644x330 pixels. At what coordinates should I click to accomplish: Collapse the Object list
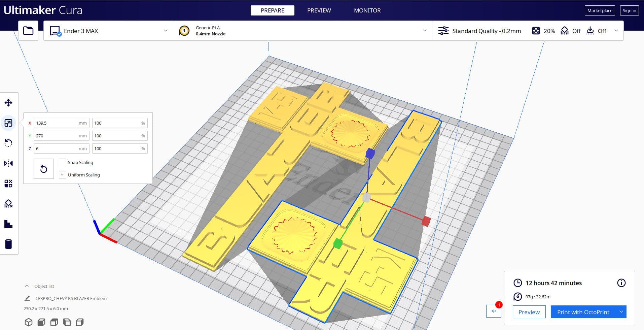tap(27, 286)
